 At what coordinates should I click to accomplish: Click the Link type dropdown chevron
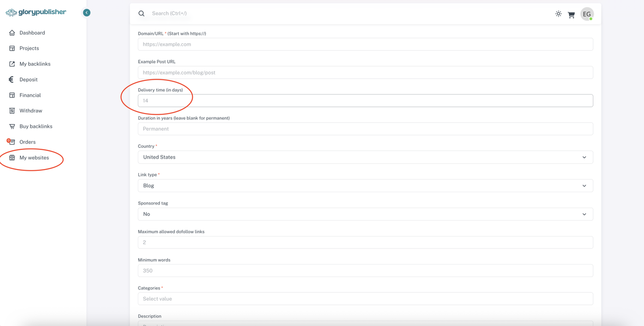point(584,186)
